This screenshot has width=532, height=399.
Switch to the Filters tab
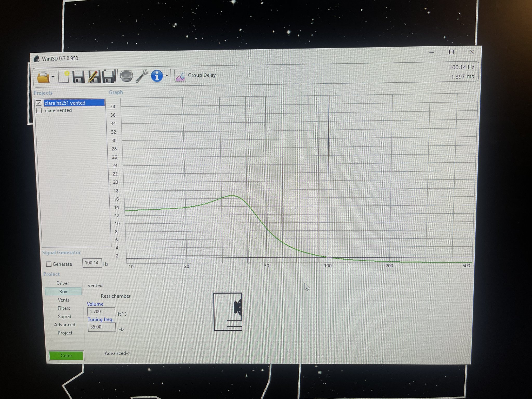click(64, 308)
